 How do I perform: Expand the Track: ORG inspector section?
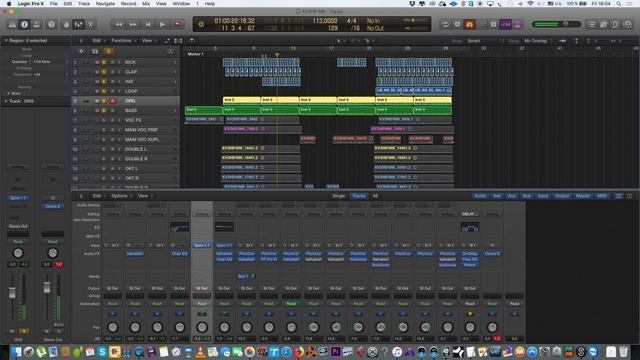6,101
